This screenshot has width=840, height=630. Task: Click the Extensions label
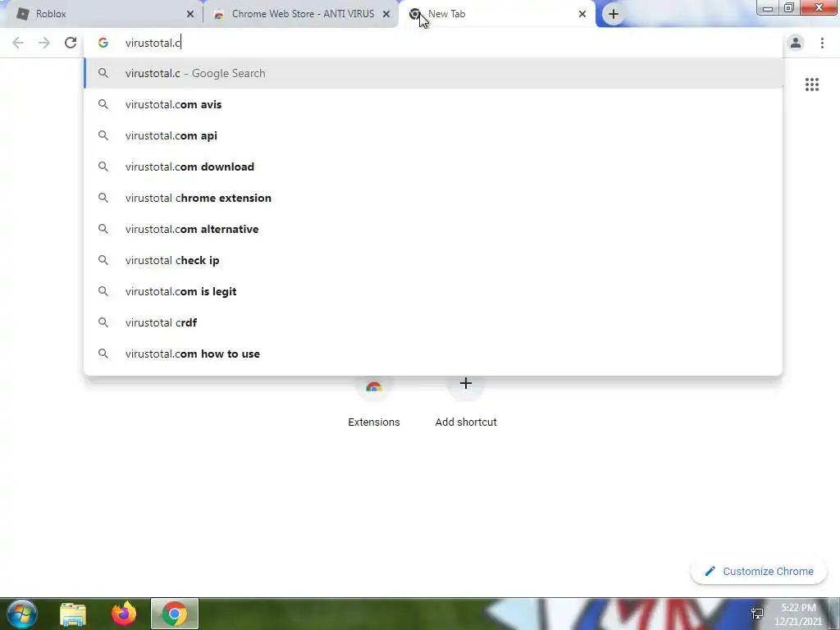(374, 422)
